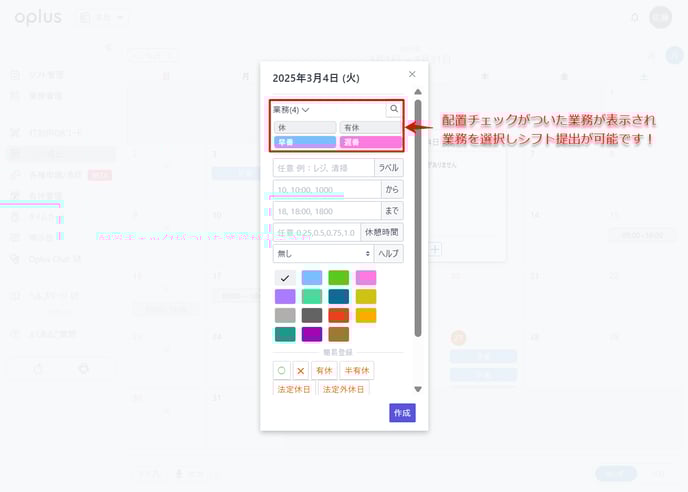Select the pink 遅番 task tag
The height and width of the screenshot is (492, 688).
(370, 142)
